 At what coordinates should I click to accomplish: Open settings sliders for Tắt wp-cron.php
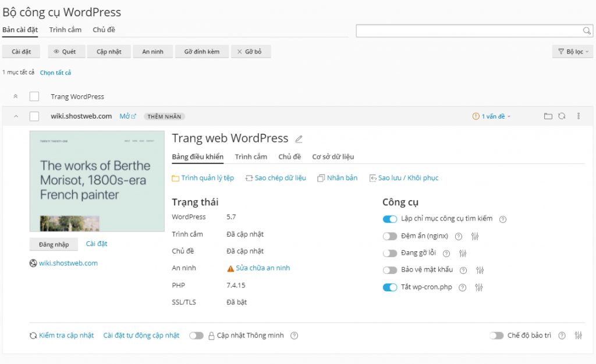(478, 287)
